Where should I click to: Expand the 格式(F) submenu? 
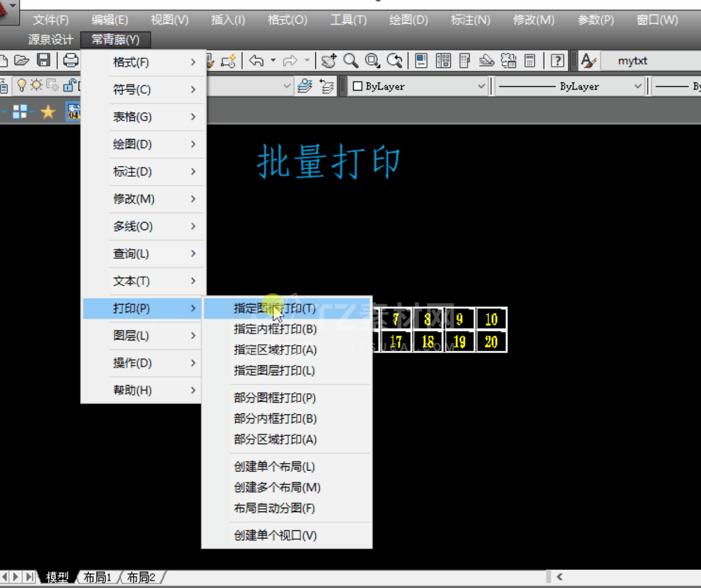(144, 63)
